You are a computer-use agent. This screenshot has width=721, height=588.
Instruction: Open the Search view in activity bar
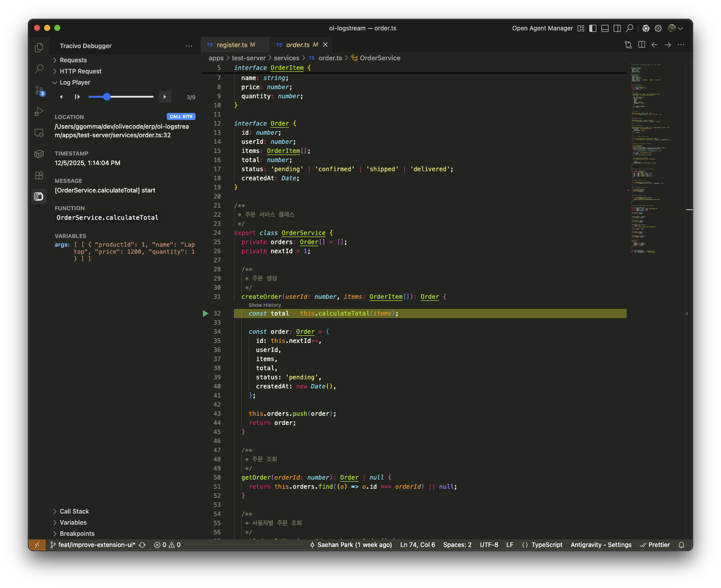tap(39, 69)
